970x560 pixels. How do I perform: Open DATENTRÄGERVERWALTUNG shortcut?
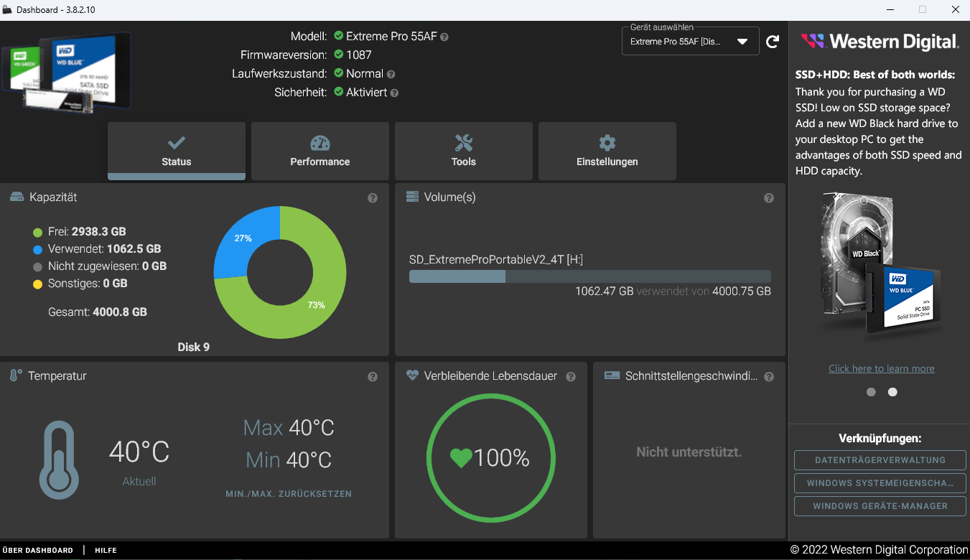pos(880,460)
